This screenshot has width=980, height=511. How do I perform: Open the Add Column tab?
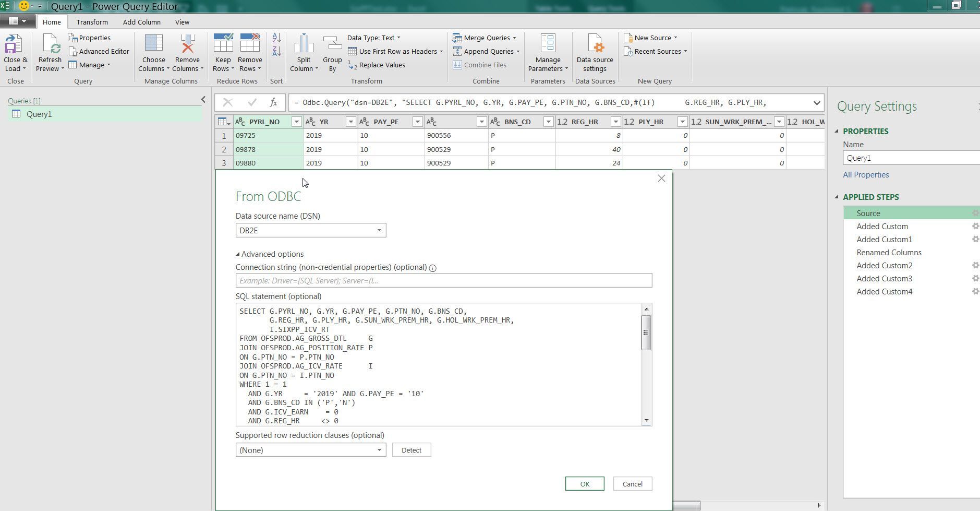[141, 22]
